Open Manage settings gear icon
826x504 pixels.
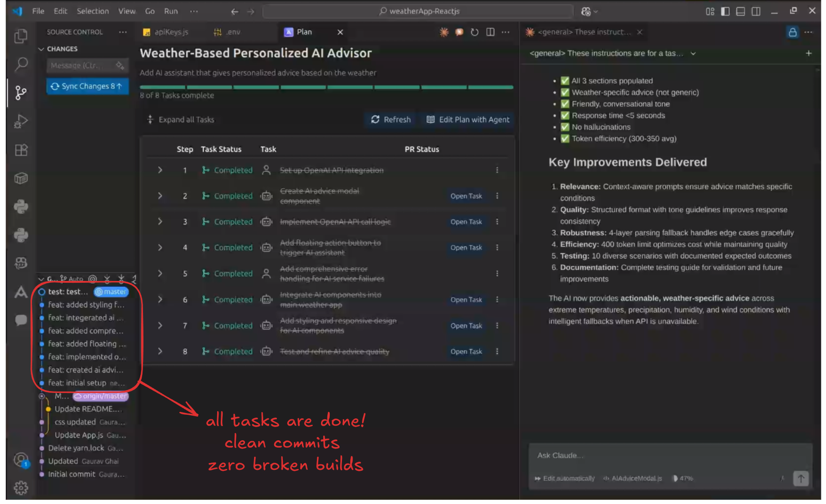click(21, 488)
